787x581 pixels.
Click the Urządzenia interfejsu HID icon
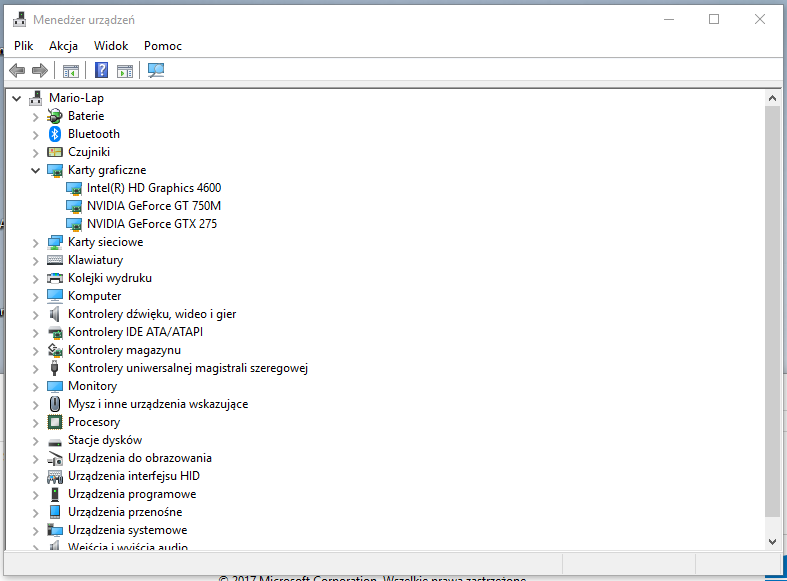click(x=55, y=476)
